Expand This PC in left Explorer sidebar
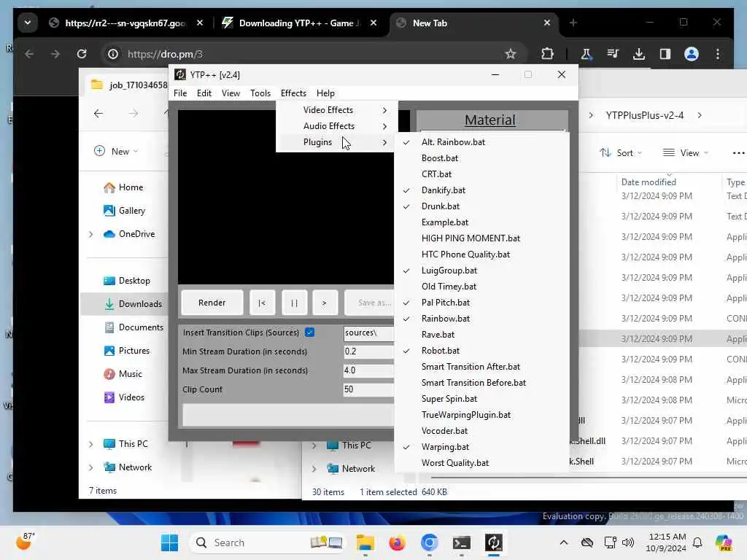 coord(91,444)
